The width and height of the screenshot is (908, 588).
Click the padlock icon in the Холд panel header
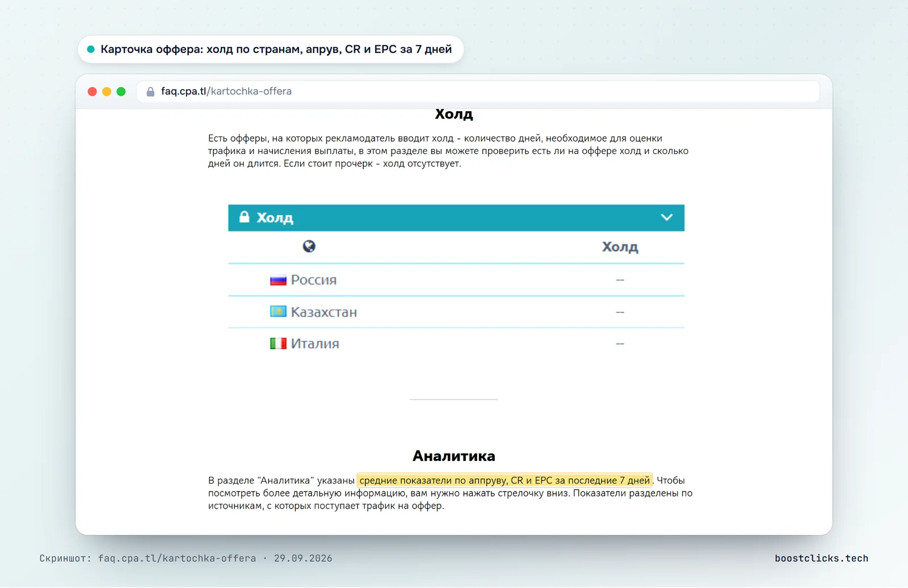244,217
